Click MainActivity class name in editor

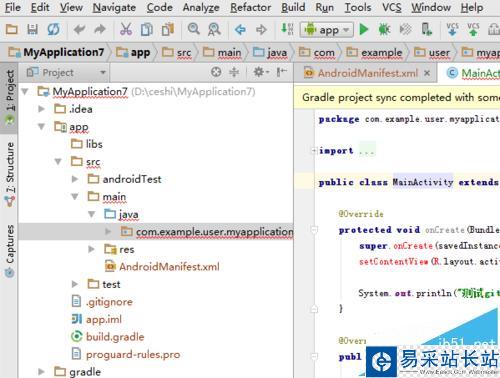[x=423, y=182]
